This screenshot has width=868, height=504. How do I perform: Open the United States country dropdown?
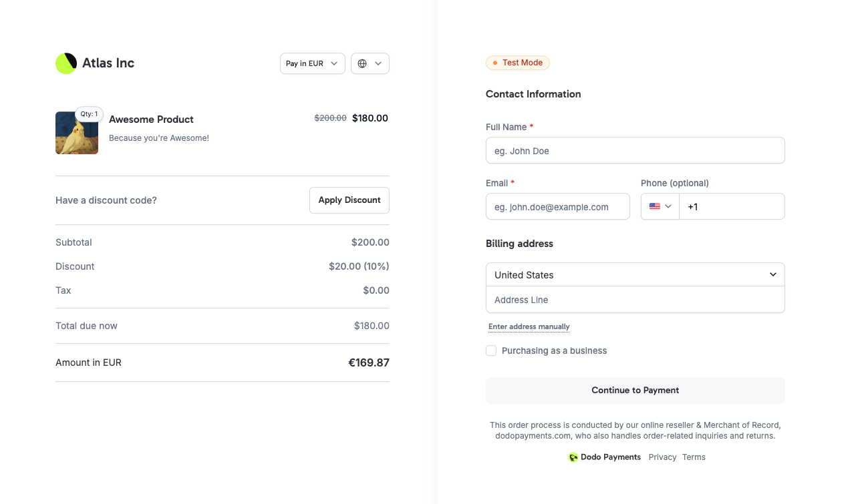click(635, 274)
